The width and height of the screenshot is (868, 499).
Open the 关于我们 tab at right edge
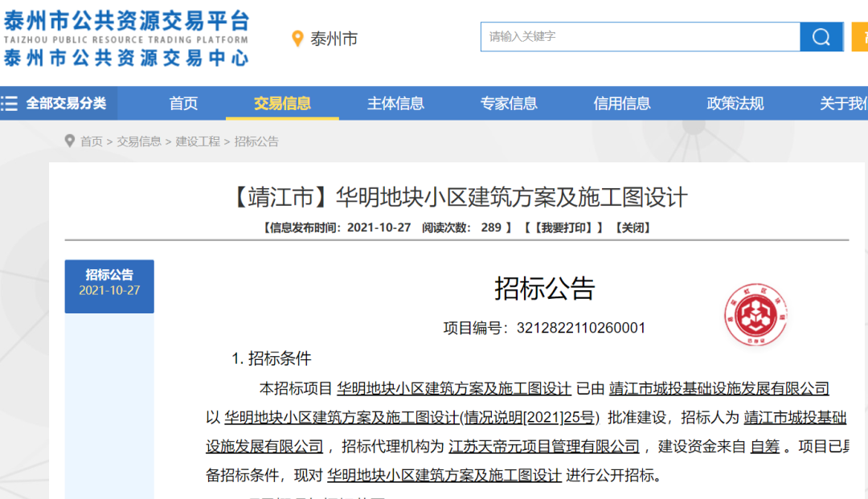(843, 104)
